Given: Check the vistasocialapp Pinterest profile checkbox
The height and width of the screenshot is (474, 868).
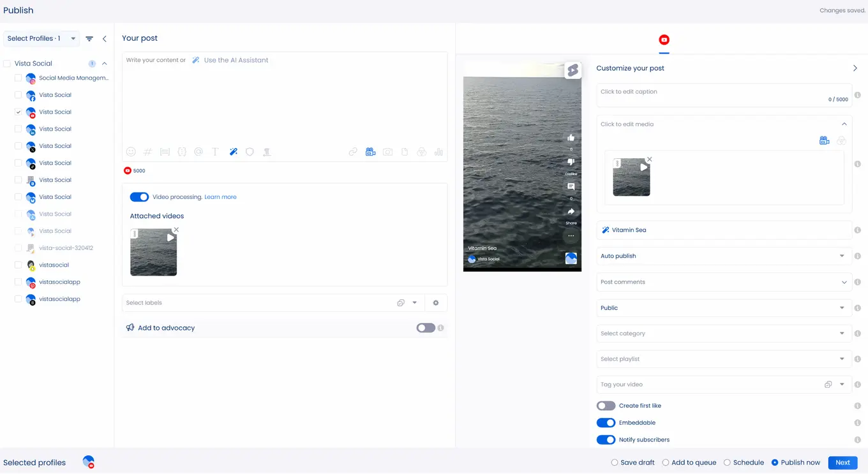Looking at the screenshot, I should pyautogui.click(x=19, y=282).
